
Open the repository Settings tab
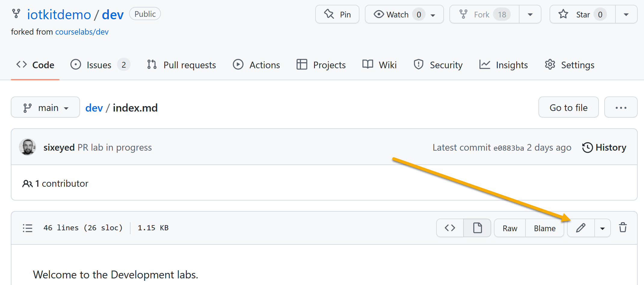569,65
